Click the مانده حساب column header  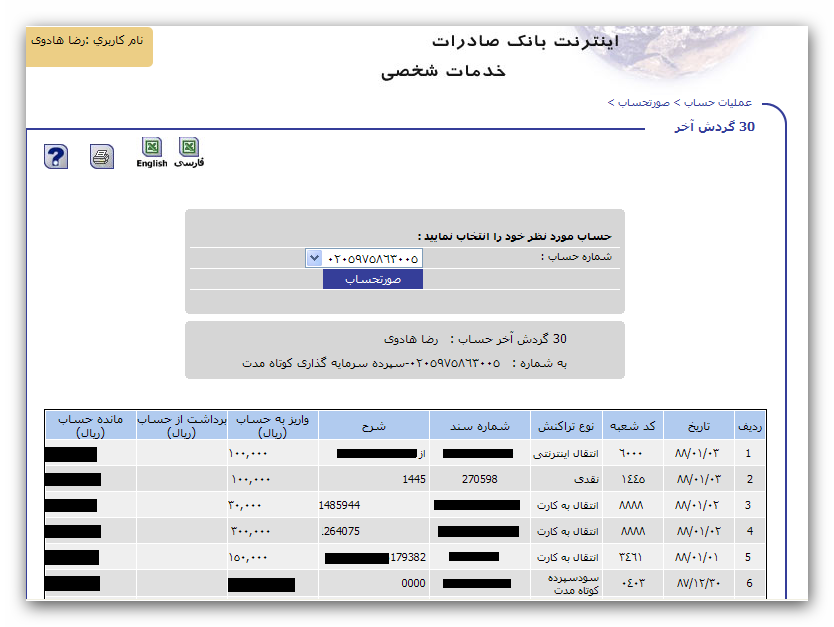[x=90, y=426]
